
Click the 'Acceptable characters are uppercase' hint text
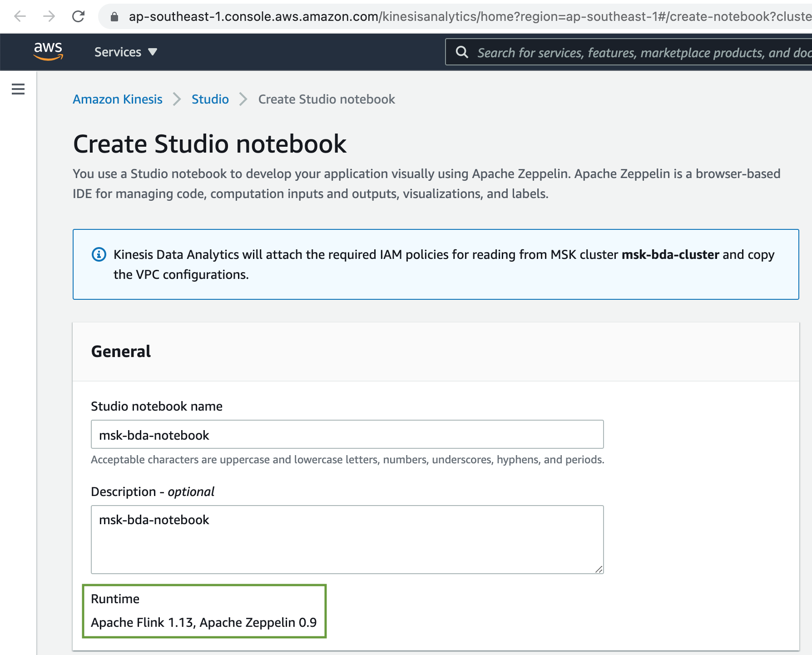(x=347, y=460)
